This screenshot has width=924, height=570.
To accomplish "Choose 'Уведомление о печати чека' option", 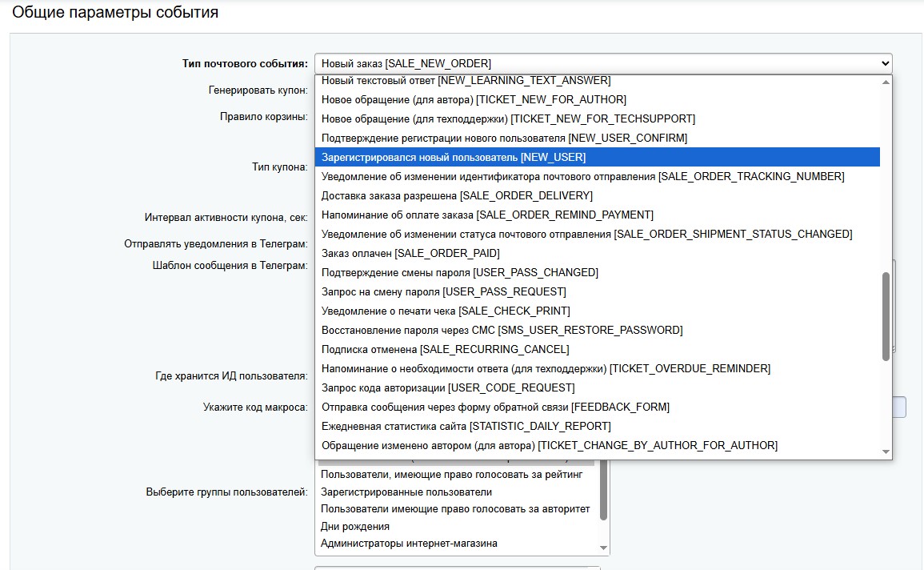I will pyautogui.click(x=446, y=311).
